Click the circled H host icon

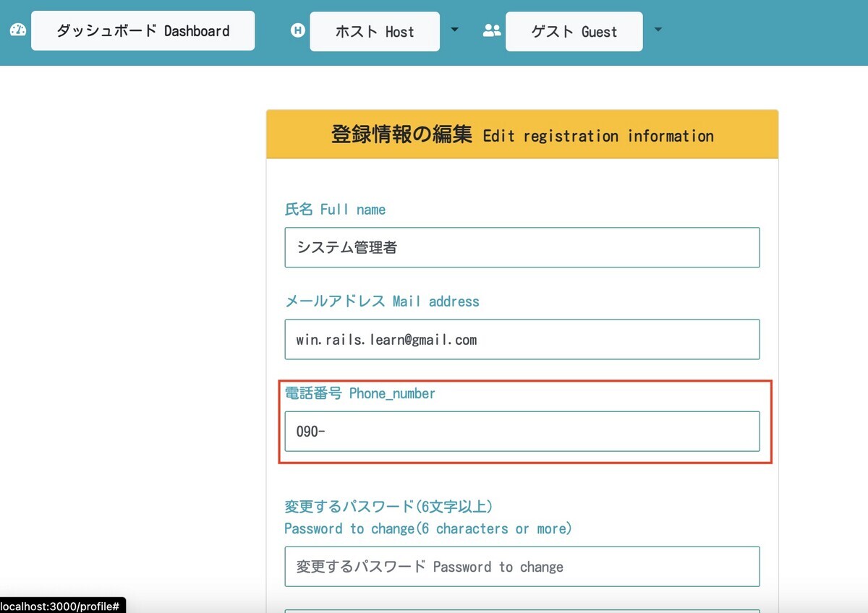click(x=297, y=30)
